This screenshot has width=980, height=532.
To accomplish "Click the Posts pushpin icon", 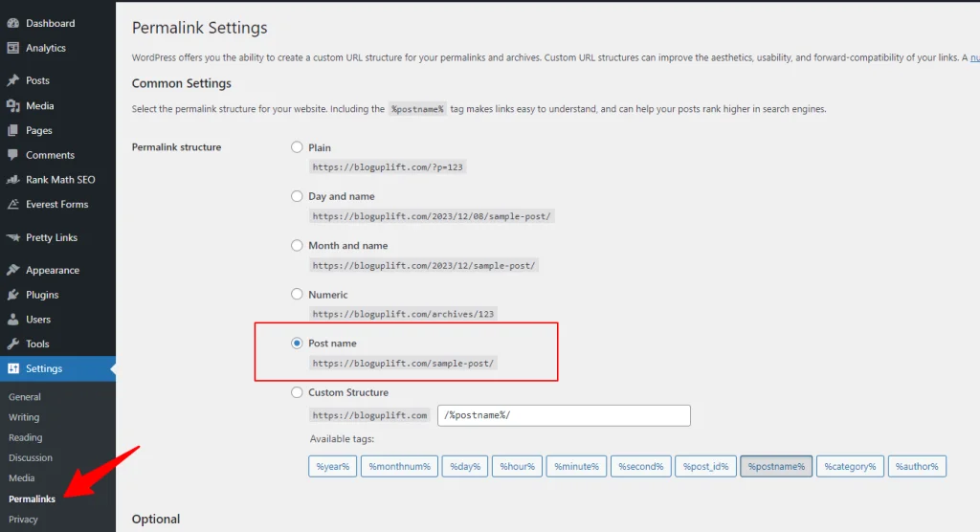I will [13, 80].
